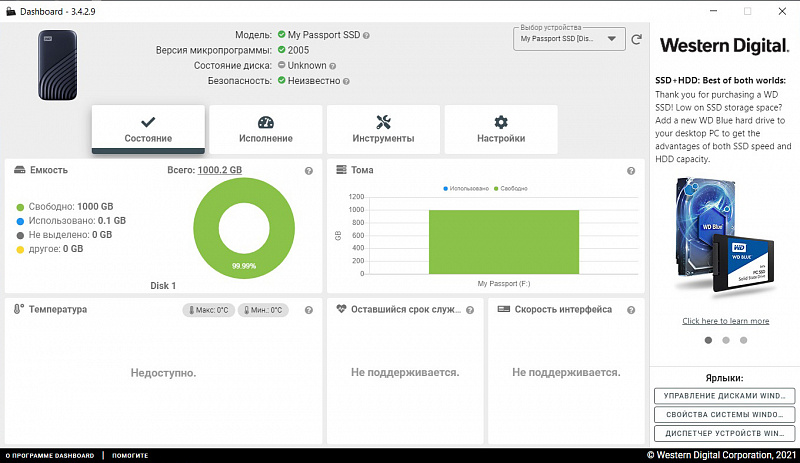This screenshot has width=800, height=463.
Task: Click the Емкость panel help icon
Action: (x=309, y=171)
